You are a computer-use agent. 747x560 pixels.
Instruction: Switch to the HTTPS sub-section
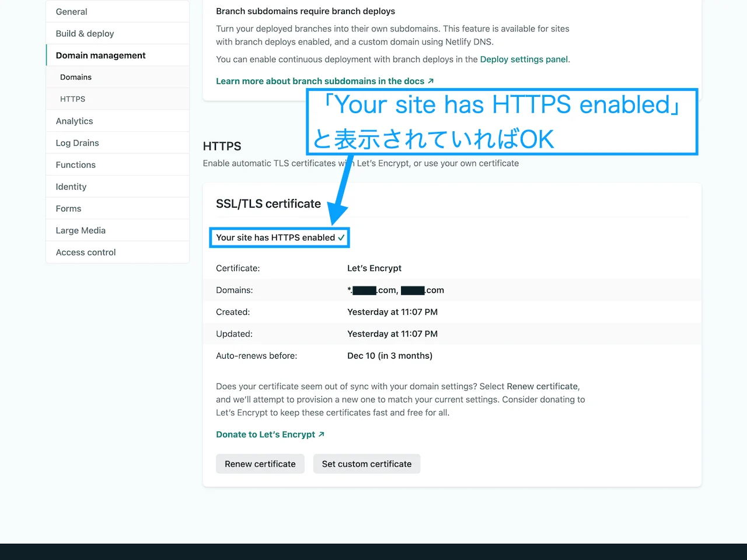72,99
